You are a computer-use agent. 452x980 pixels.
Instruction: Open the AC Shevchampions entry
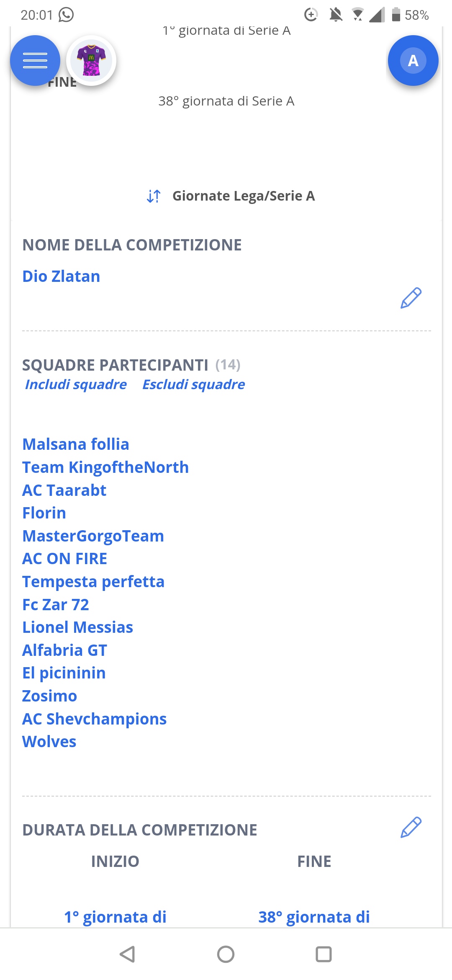pos(95,719)
